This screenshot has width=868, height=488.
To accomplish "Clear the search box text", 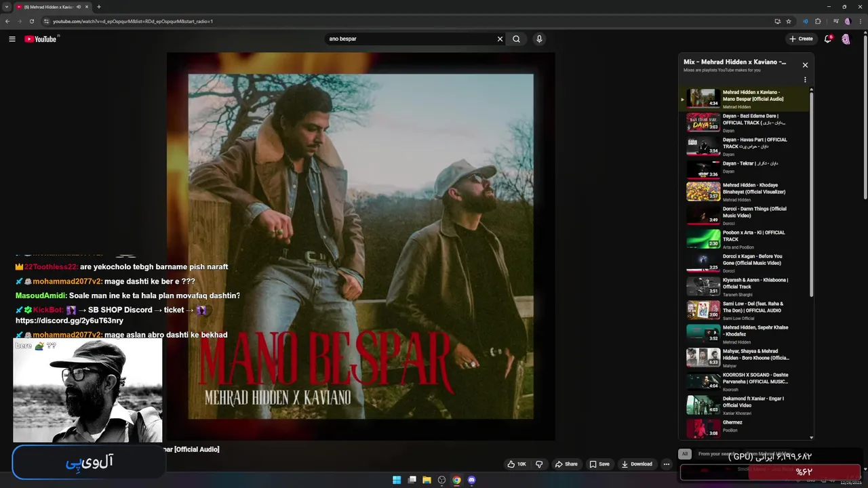I will point(500,39).
